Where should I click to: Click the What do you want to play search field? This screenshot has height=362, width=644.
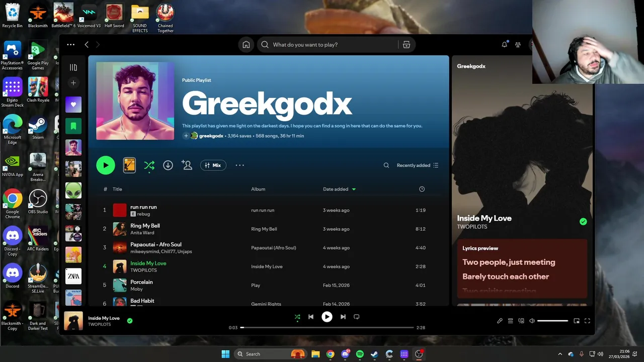click(328, 45)
